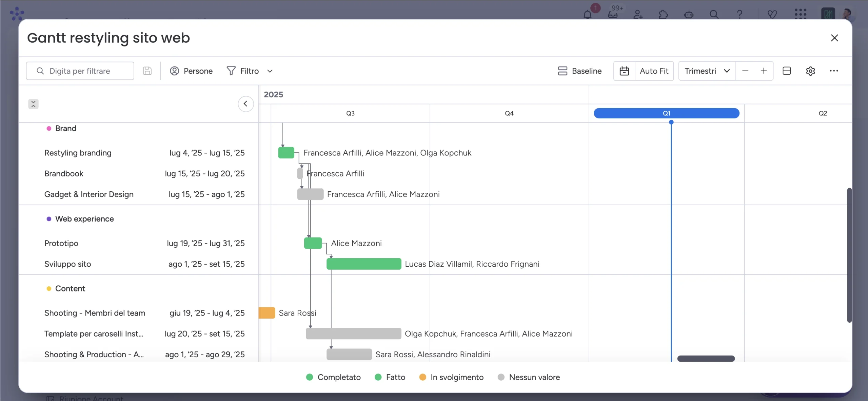Toggle the Baseline view

(580, 71)
